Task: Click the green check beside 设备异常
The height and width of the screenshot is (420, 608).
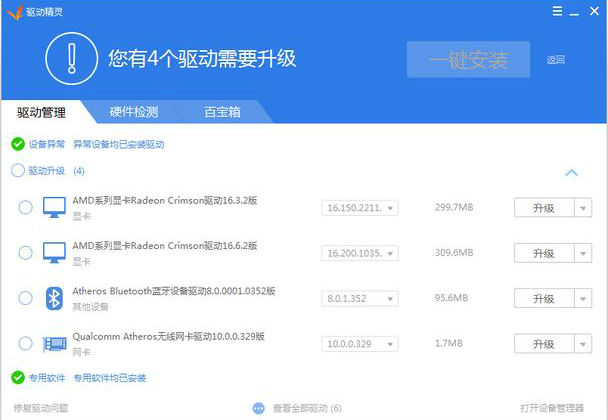Action: (18, 144)
